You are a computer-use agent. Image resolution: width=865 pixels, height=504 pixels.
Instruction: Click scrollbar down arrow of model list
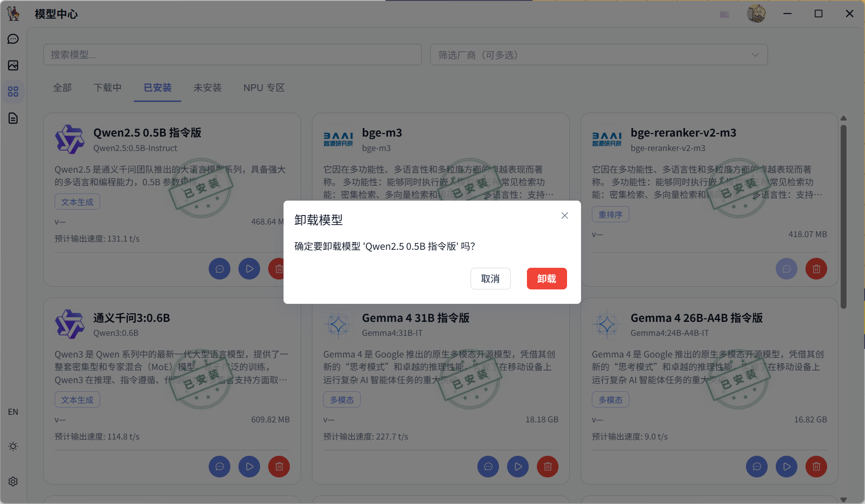click(x=843, y=499)
